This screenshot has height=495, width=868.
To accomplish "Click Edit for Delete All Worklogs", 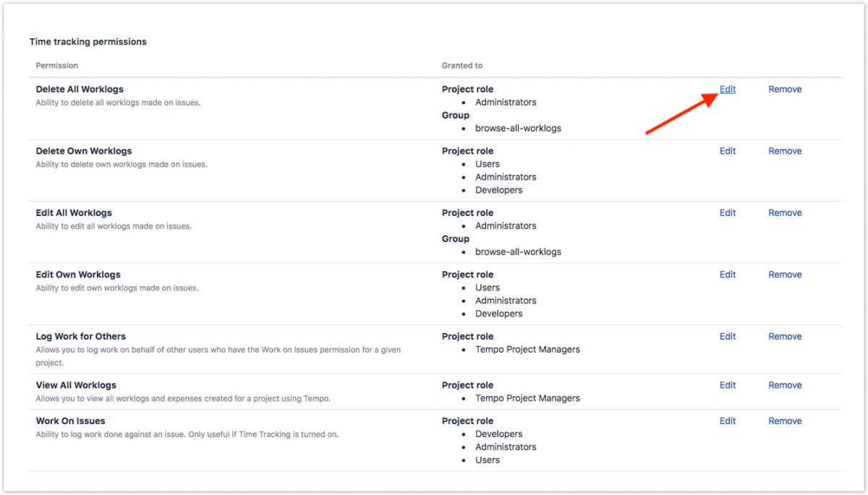I will coord(727,90).
